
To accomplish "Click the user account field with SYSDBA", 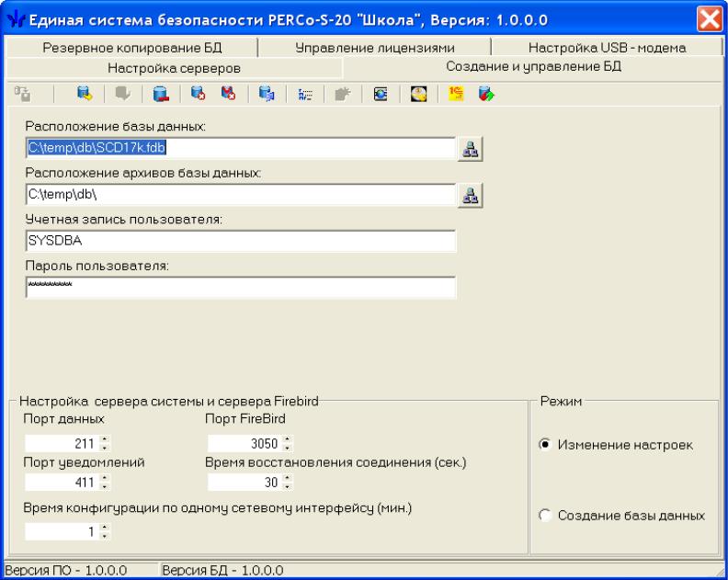I will click(241, 241).
